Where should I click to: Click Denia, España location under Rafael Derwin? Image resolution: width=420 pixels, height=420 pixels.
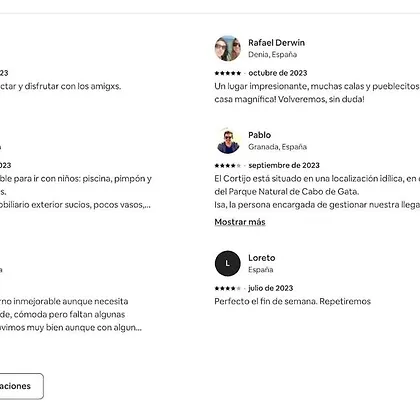(x=273, y=54)
